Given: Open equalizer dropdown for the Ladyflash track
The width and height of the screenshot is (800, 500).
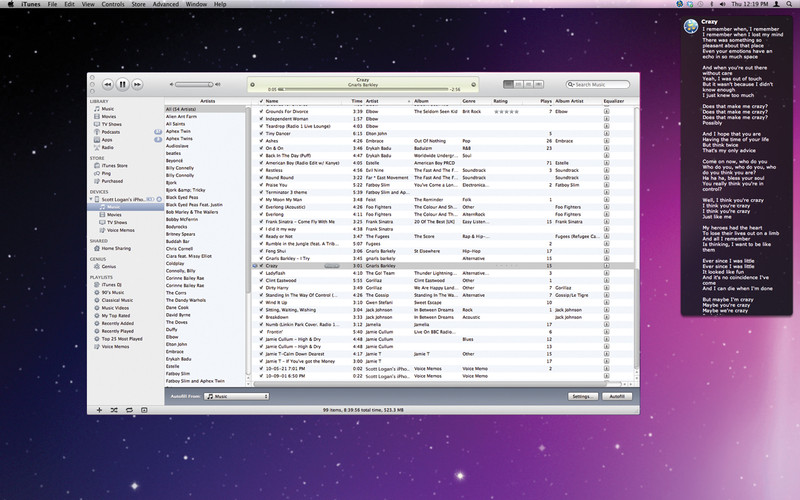Looking at the screenshot, I should tap(606, 272).
